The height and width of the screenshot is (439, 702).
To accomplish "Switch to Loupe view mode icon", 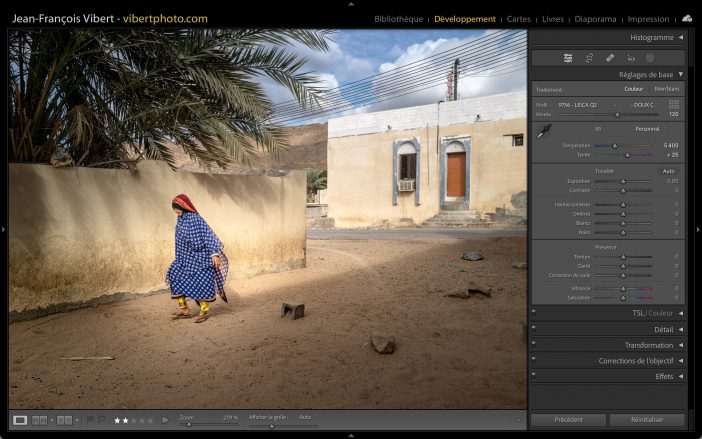I will tap(20, 420).
